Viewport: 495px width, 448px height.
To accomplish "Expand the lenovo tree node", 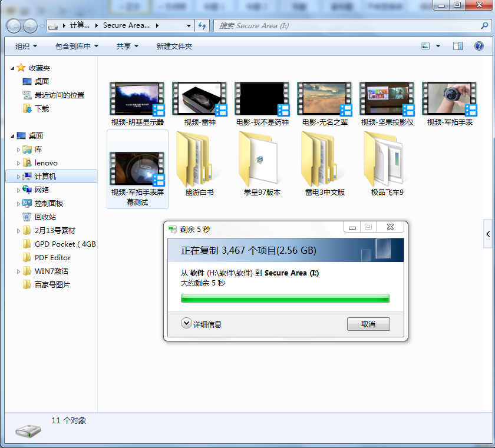I will [18, 163].
